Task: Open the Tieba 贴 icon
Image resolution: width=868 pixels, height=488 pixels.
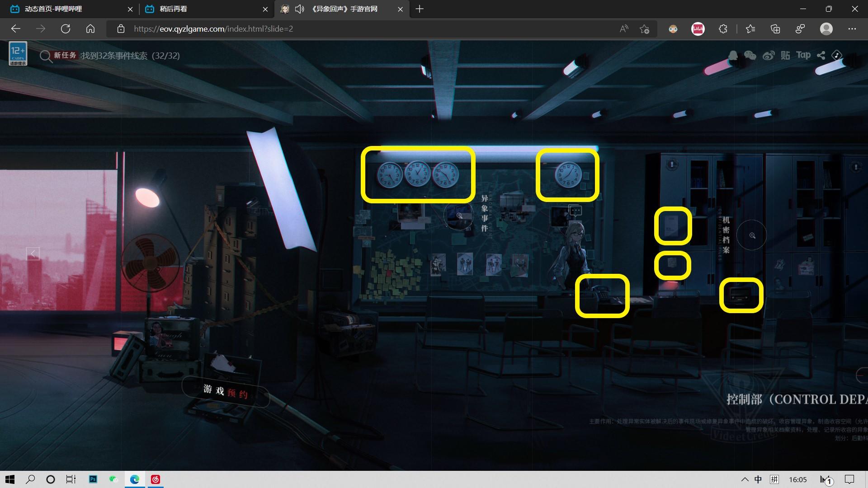Action: [786, 55]
